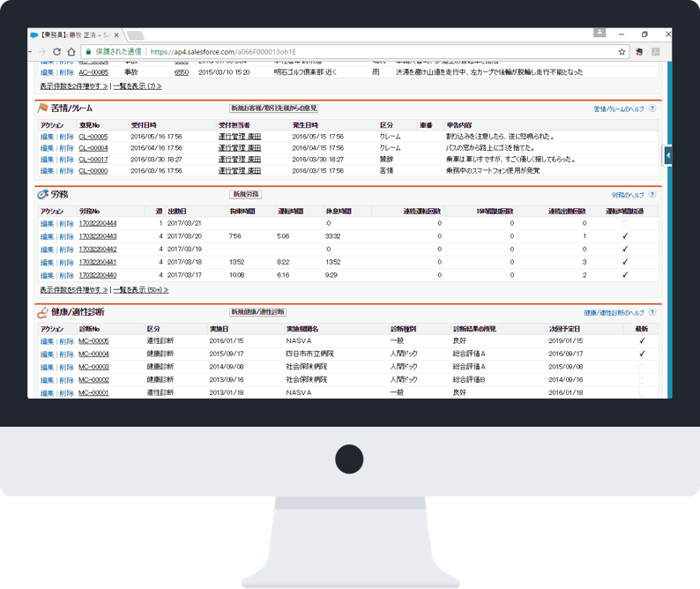Edit labor row 17032200444

[x=47, y=223]
